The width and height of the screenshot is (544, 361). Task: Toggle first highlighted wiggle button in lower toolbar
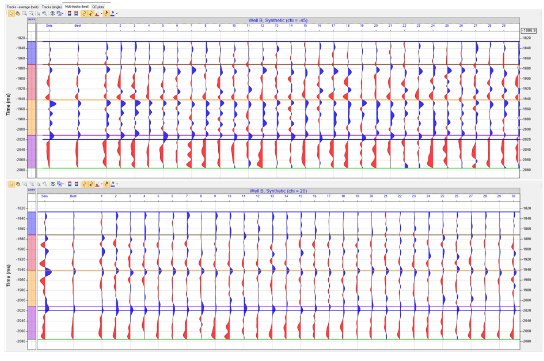(x=84, y=184)
